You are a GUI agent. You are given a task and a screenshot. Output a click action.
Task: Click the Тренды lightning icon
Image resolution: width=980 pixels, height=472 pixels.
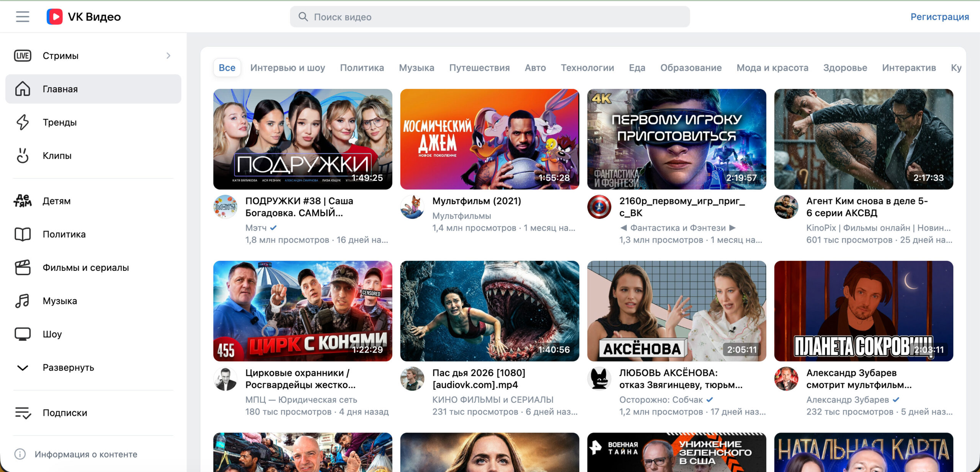pyautogui.click(x=23, y=122)
